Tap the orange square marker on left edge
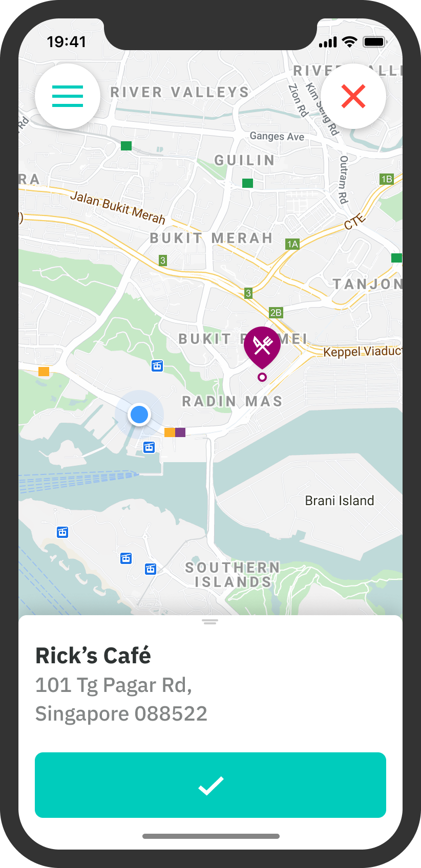The width and height of the screenshot is (421, 868). 44,372
